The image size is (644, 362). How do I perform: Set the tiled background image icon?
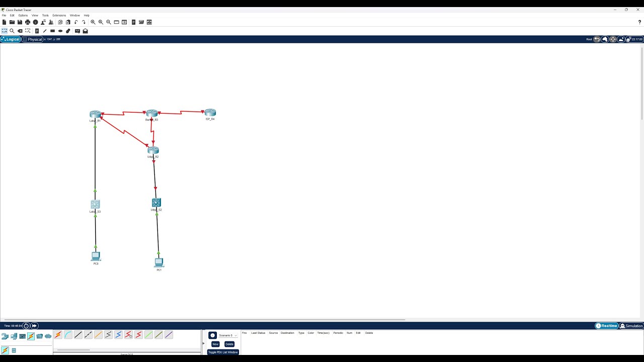click(621, 39)
